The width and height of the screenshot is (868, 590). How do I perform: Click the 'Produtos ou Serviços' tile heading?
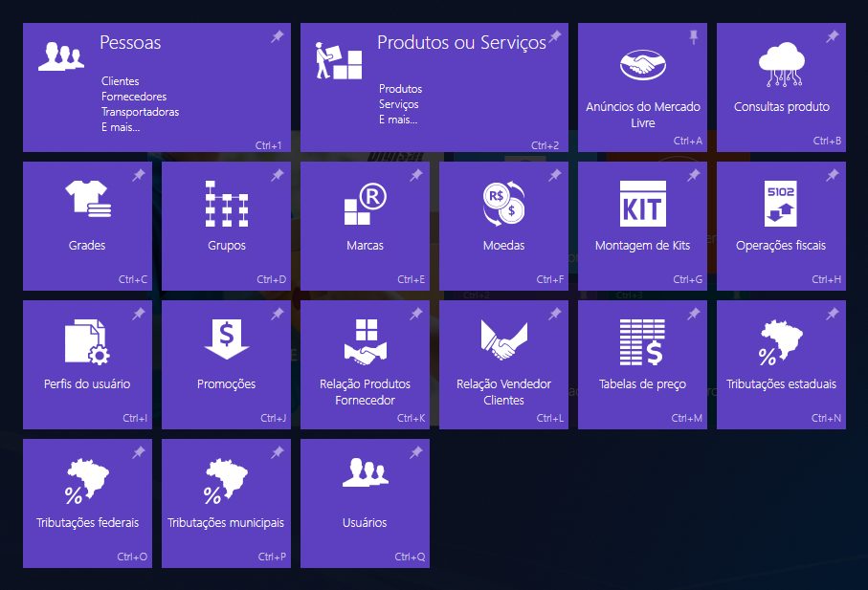coord(461,43)
